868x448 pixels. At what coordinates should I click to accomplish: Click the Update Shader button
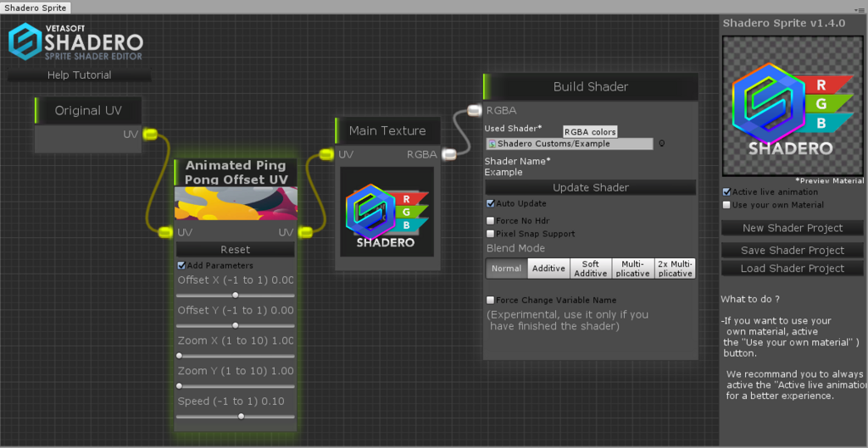591,187
